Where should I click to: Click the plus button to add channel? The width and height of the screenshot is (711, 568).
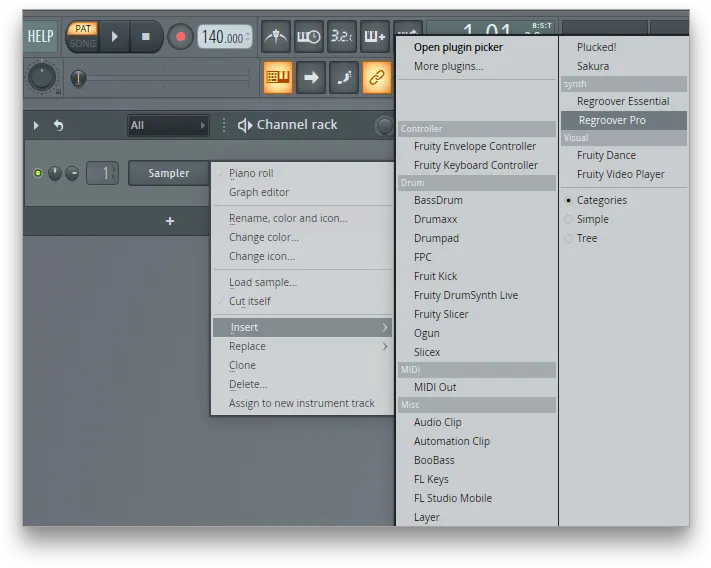tap(170, 221)
